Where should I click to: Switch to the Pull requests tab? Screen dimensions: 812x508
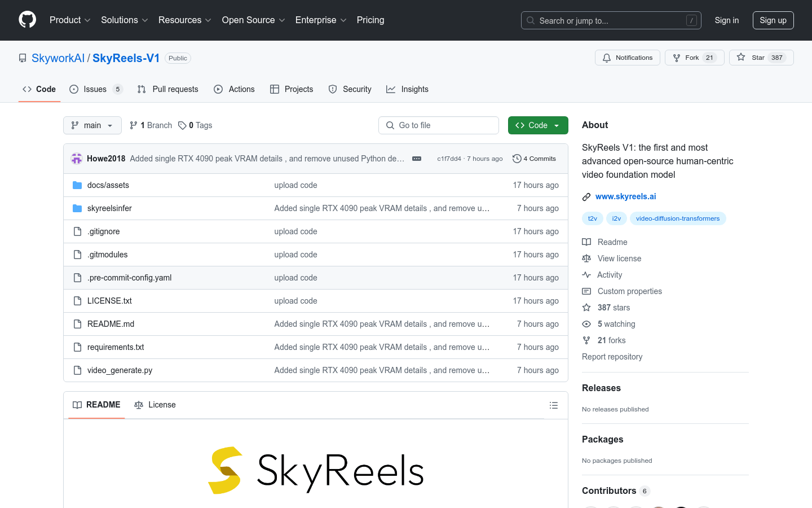pos(168,89)
